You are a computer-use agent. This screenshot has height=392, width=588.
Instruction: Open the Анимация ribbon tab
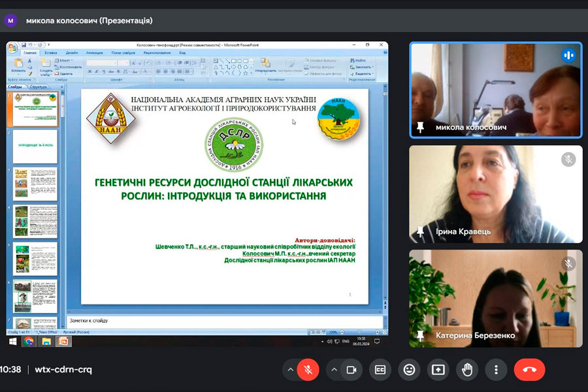[95, 53]
